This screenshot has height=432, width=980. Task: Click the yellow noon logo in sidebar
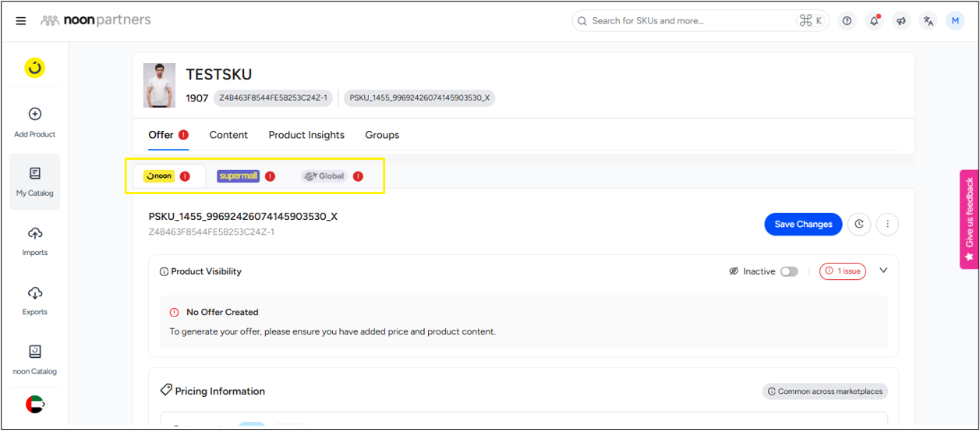(34, 68)
